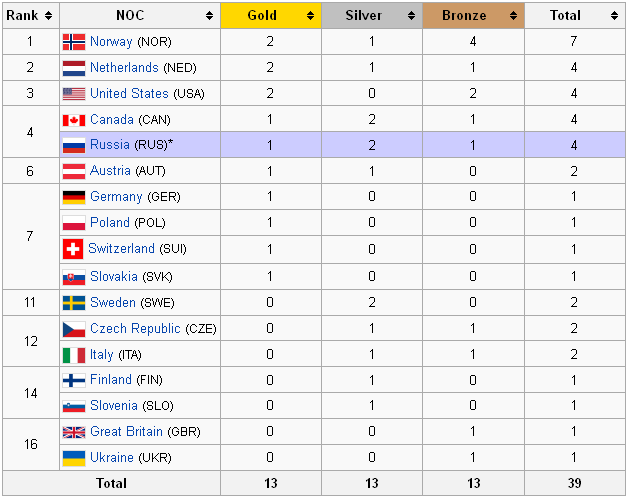
Task: Click the United States flag icon
Action: tap(73, 94)
